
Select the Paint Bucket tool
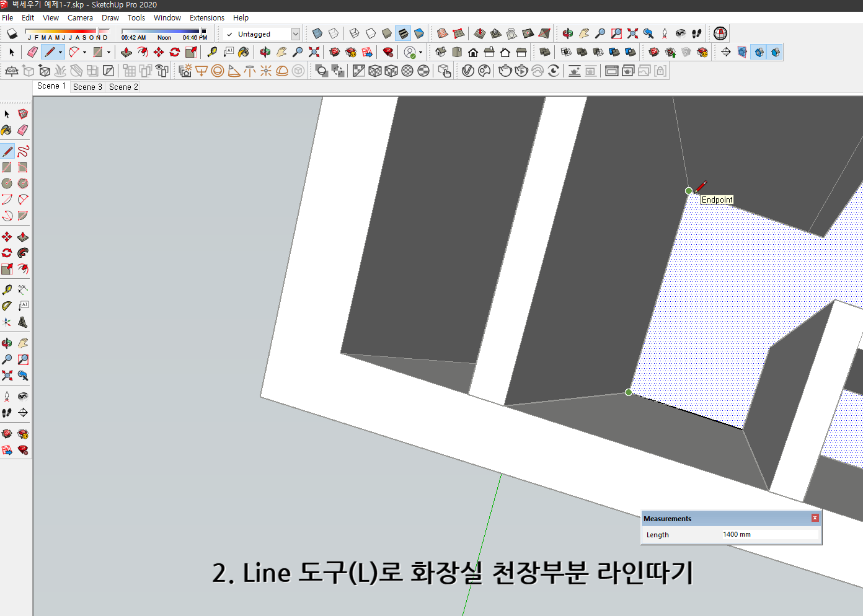point(244,52)
